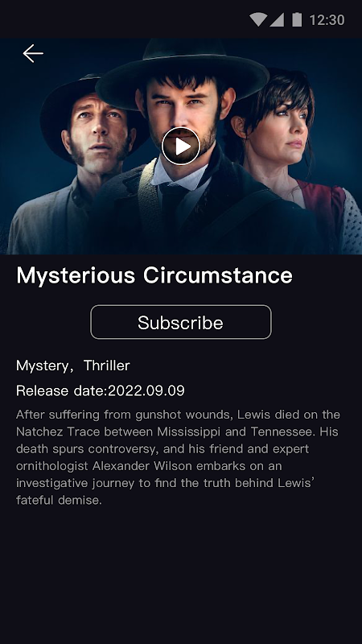Tap the word Tennessee in the description
Image resolution: width=362 pixels, height=644 pixels.
click(285, 431)
